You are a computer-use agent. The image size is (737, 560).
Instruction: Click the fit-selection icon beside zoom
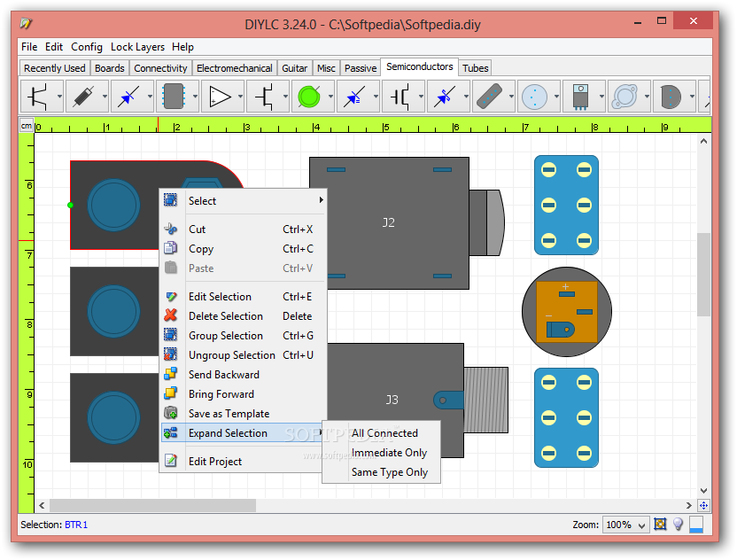tap(661, 524)
